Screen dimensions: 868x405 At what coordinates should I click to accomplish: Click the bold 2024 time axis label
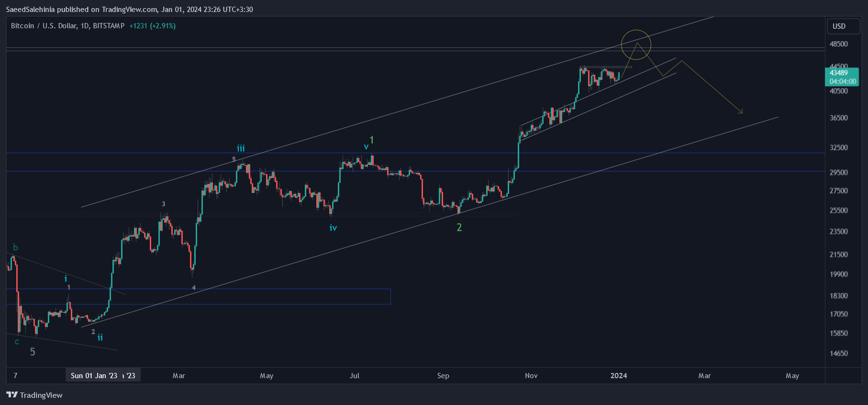tap(619, 376)
